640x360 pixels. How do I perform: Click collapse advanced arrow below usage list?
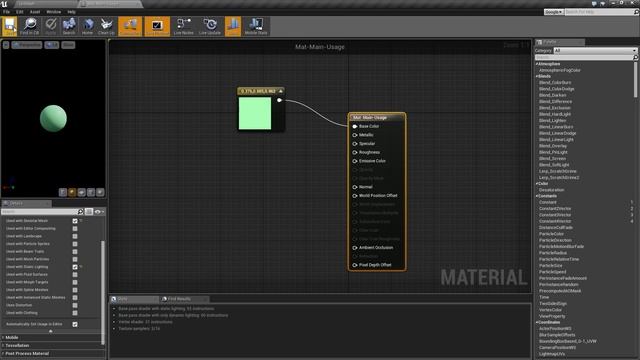coord(51,331)
